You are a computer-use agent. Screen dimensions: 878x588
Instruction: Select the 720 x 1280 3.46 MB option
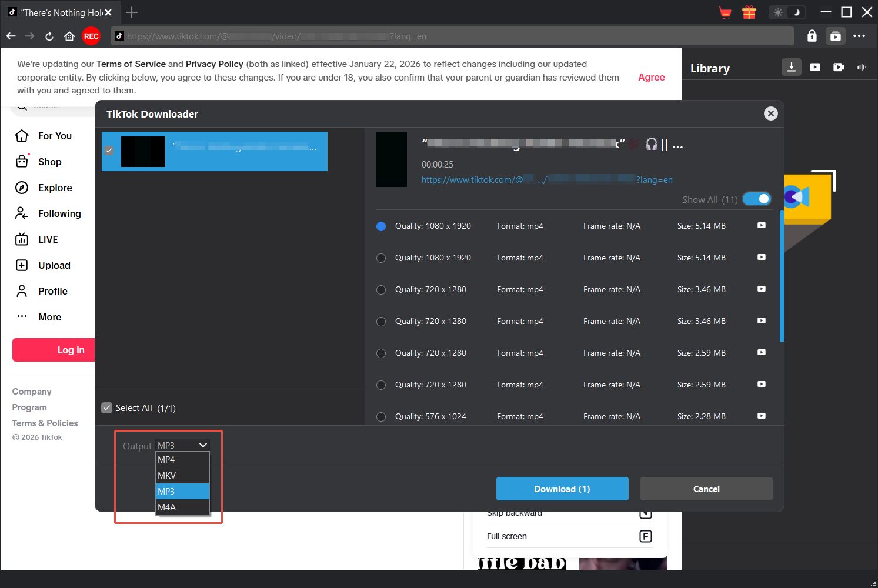point(381,290)
